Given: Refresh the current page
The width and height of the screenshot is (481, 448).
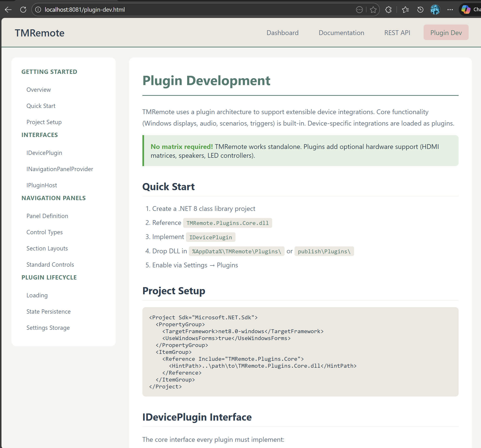Looking at the screenshot, I should pos(23,10).
